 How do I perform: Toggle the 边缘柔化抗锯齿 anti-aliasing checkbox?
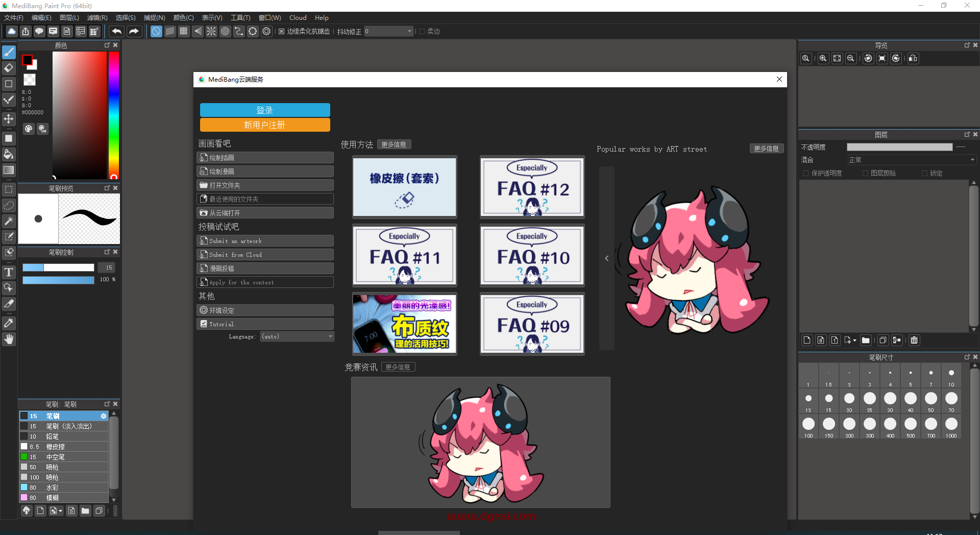click(x=281, y=32)
